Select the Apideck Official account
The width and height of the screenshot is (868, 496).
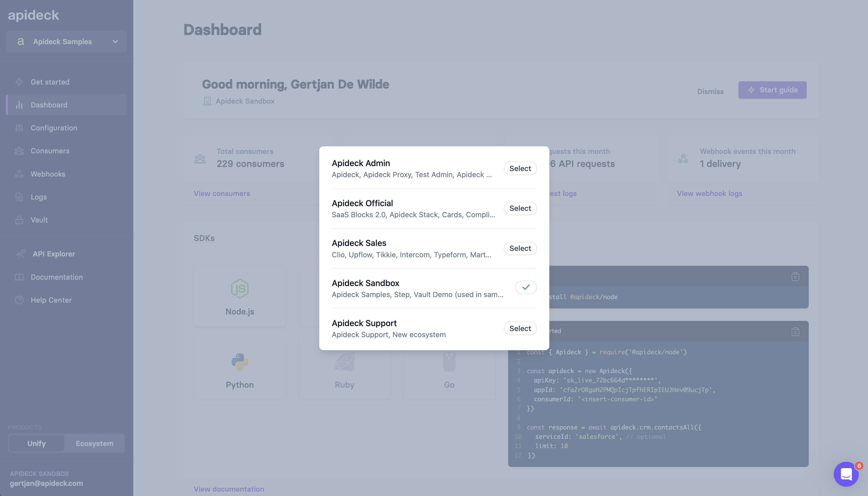[x=520, y=208]
